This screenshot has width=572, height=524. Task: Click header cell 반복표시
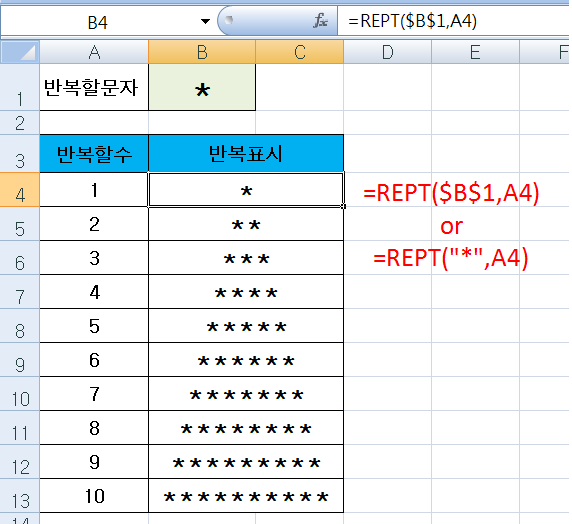point(246,153)
